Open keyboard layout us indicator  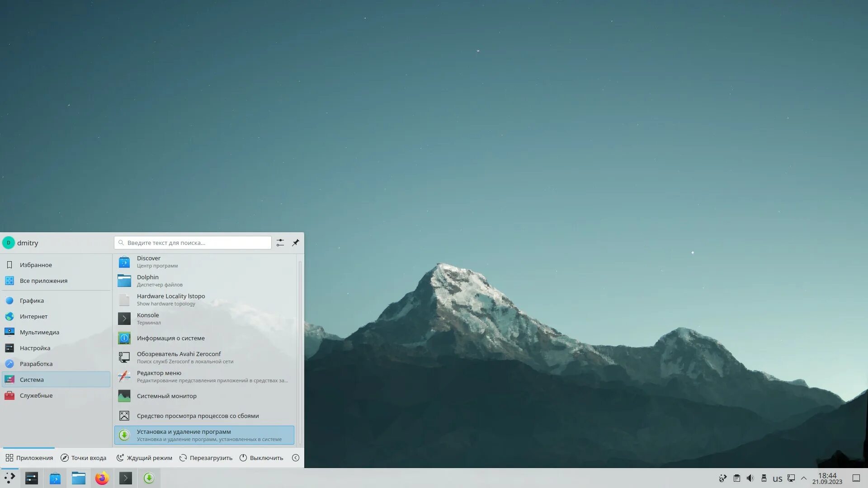777,479
